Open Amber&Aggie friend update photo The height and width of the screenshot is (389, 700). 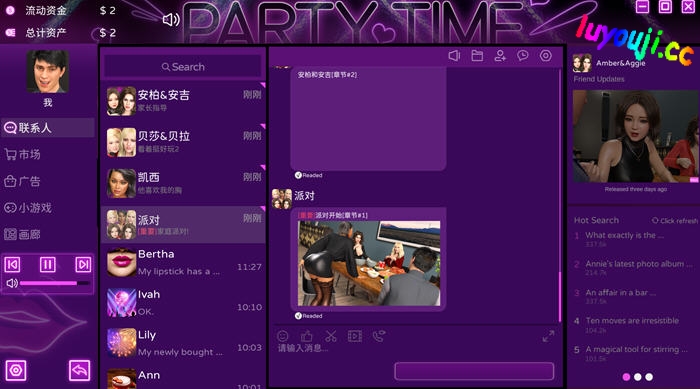[x=635, y=136]
